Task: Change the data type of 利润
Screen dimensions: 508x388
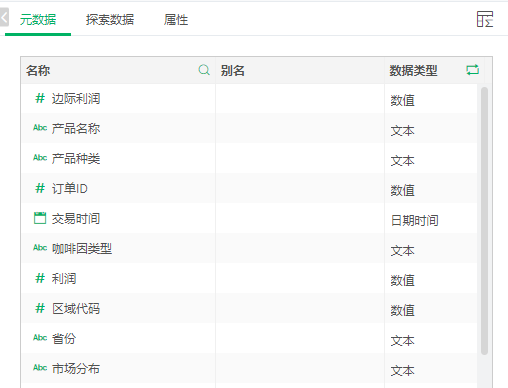Action: coord(431,280)
